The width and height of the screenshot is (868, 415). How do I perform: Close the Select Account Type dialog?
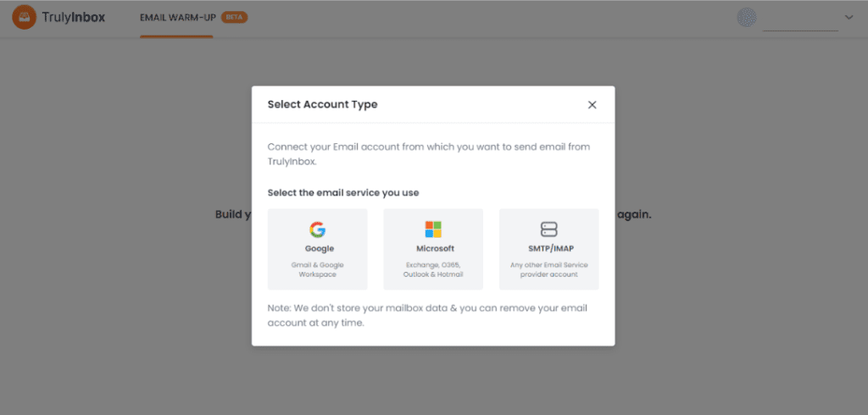592,105
